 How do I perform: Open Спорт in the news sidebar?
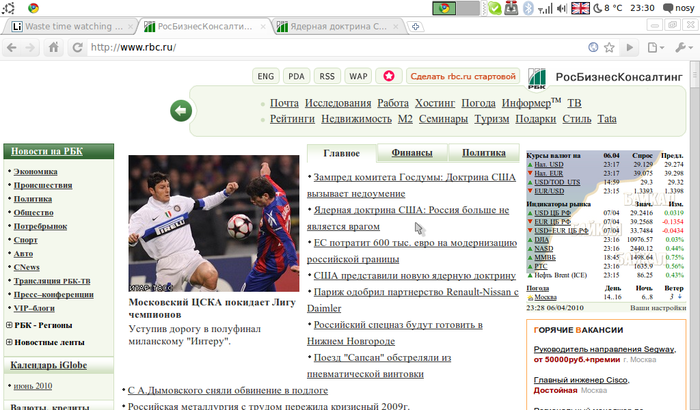point(25,240)
